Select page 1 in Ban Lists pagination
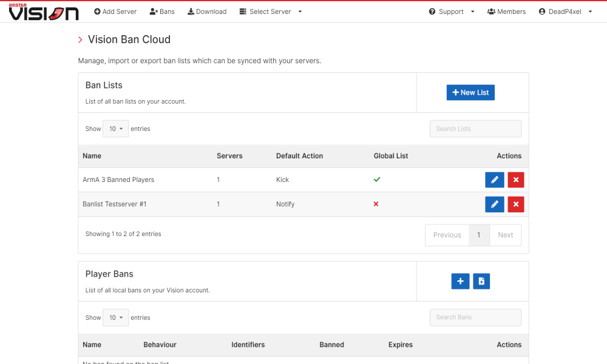607x364 pixels. [x=480, y=235]
